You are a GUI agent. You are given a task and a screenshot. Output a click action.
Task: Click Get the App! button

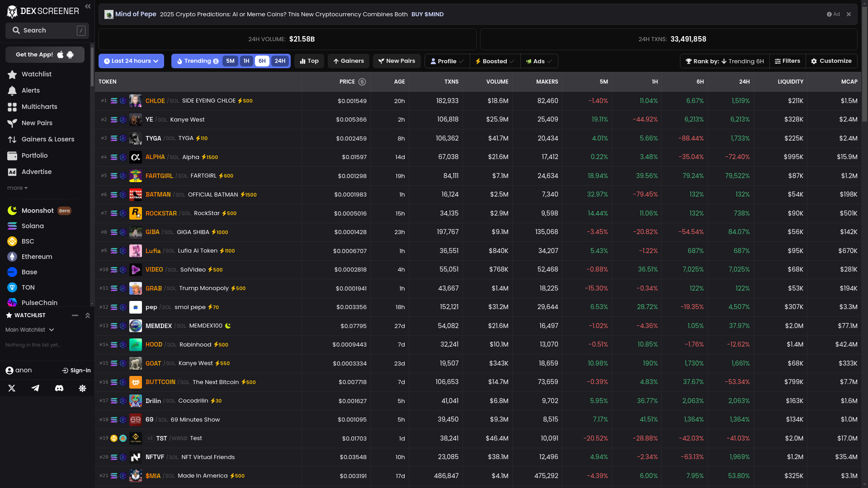tap(45, 55)
